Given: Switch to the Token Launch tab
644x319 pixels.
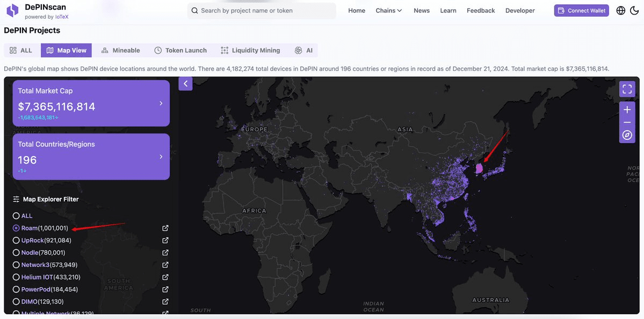Looking at the screenshot, I should click(x=180, y=50).
